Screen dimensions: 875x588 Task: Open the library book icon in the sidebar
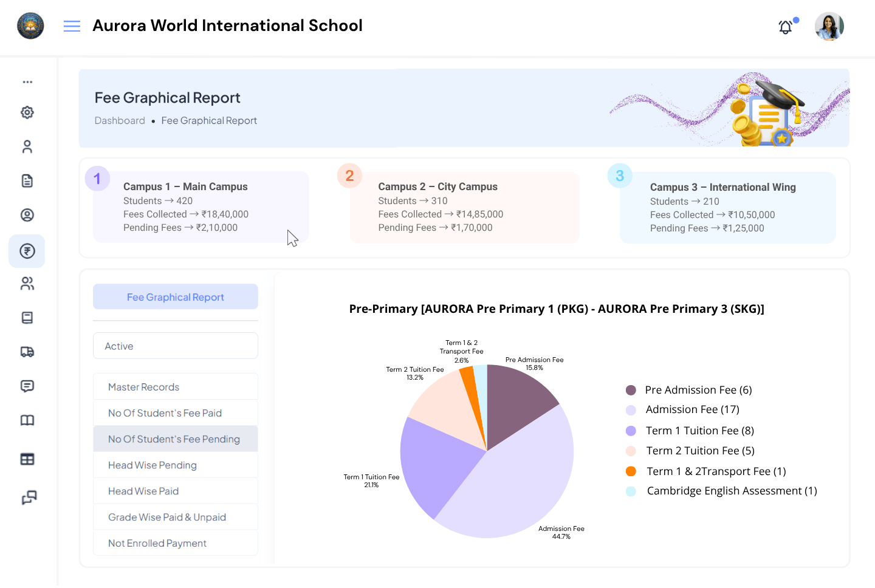27,420
